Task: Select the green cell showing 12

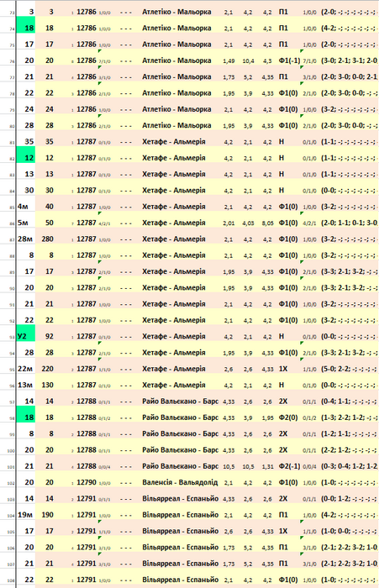Action: click(x=25, y=158)
